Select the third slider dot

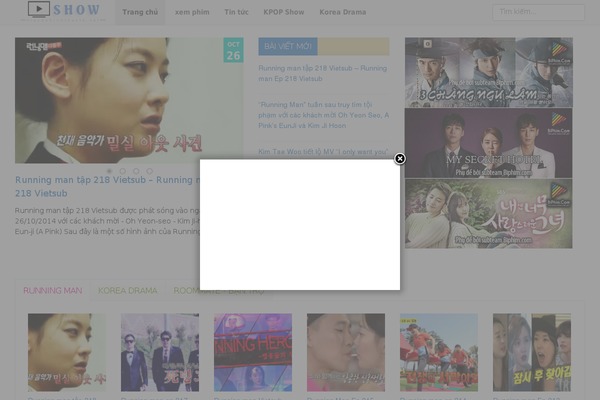(x=136, y=171)
